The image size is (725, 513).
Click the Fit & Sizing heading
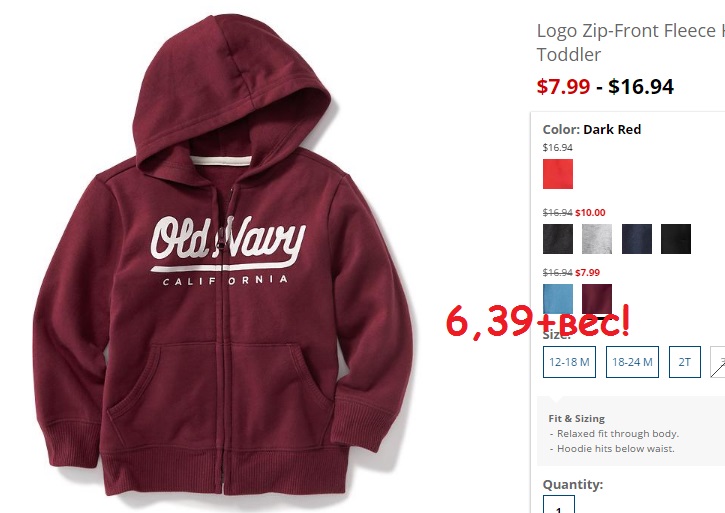click(576, 419)
